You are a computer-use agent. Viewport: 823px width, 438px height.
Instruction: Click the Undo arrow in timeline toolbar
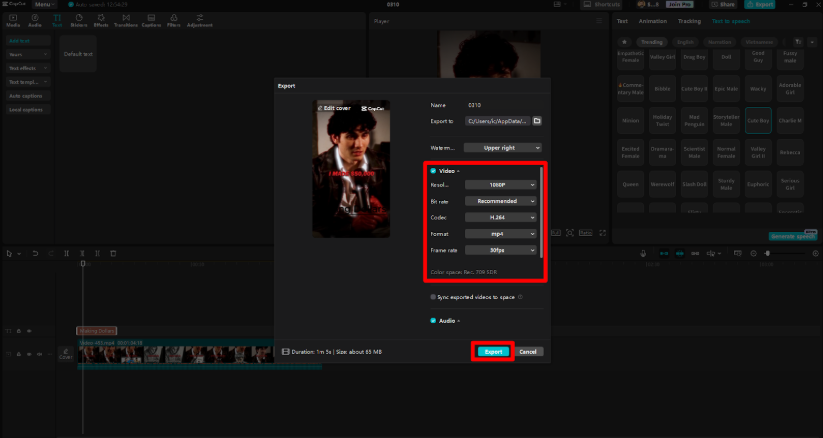(x=35, y=253)
